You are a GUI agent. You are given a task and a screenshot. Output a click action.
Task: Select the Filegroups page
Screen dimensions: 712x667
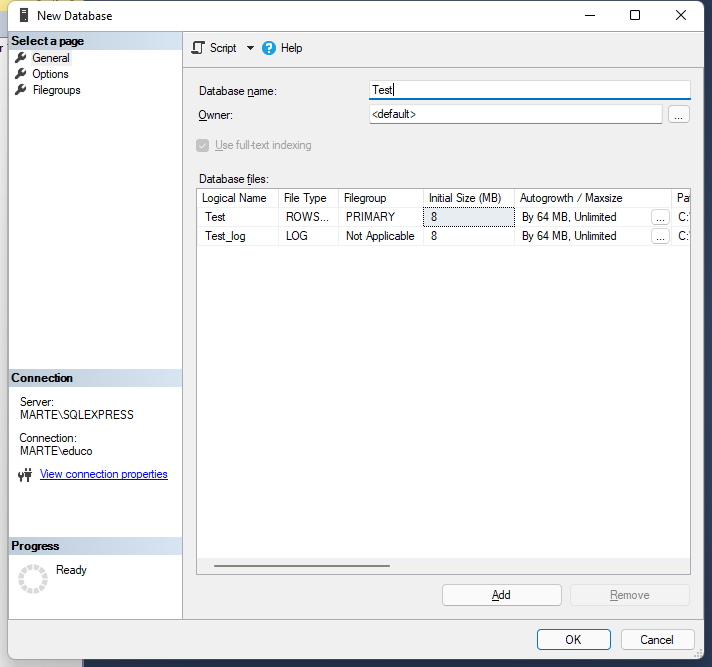pyautogui.click(x=56, y=90)
